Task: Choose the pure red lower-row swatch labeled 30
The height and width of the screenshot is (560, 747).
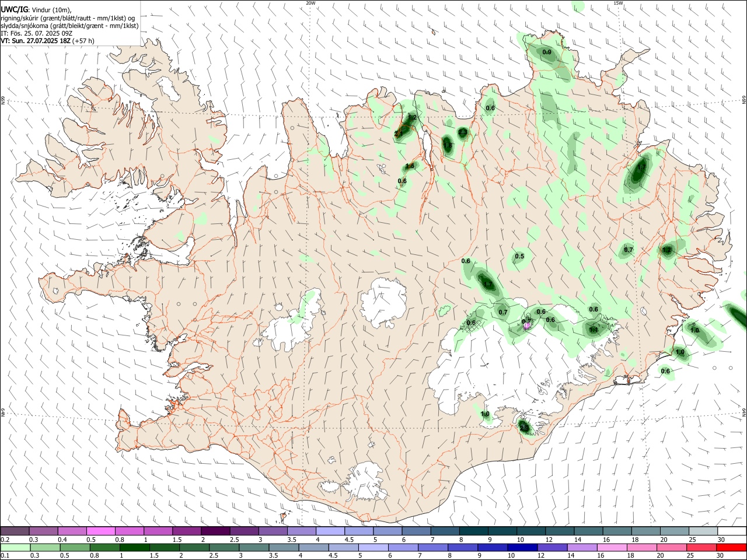Action: 731,548
